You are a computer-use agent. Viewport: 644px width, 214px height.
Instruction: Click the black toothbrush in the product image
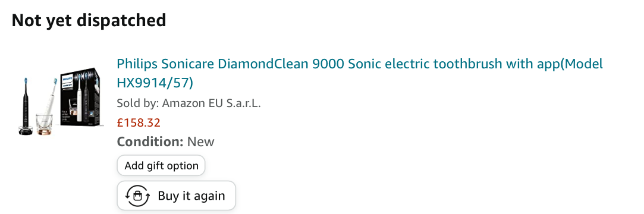(x=26, y=106)
